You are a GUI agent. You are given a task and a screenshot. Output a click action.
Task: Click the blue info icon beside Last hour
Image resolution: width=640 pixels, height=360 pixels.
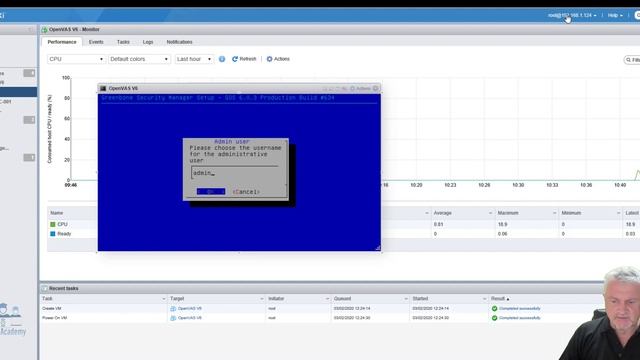tap(222, 59)
